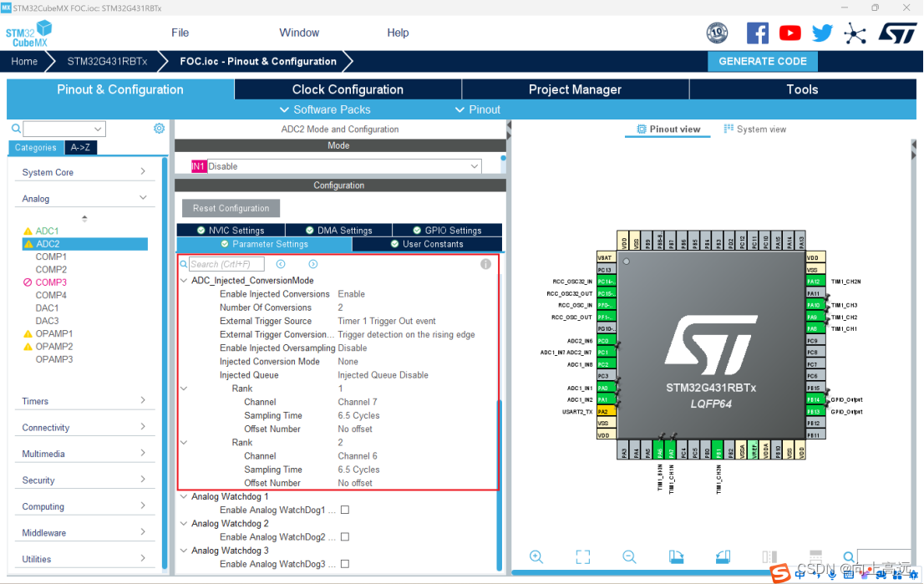Click the best-fit view icon below the pinout

point(583,556)
